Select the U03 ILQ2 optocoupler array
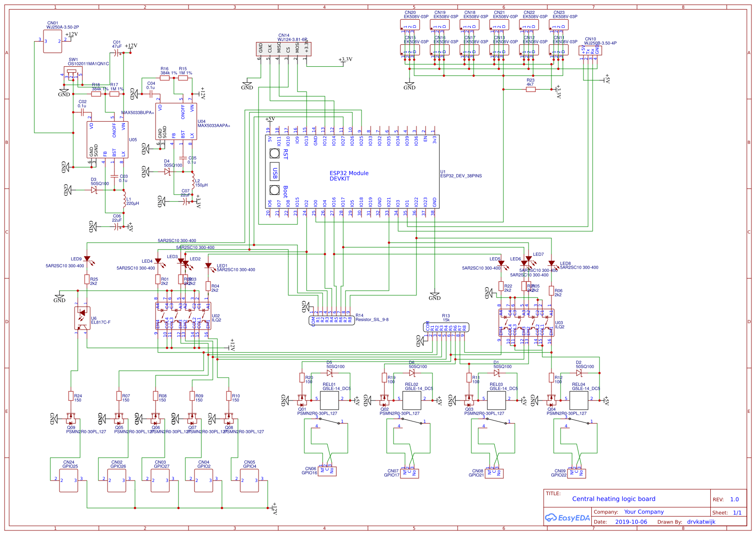 (526, 323)
